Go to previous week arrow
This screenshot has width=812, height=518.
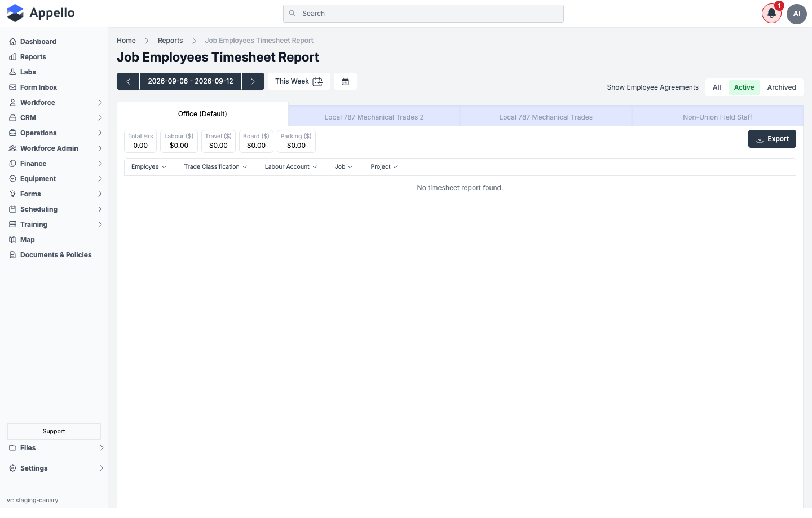pyautogui.click(x=128, y=81)
